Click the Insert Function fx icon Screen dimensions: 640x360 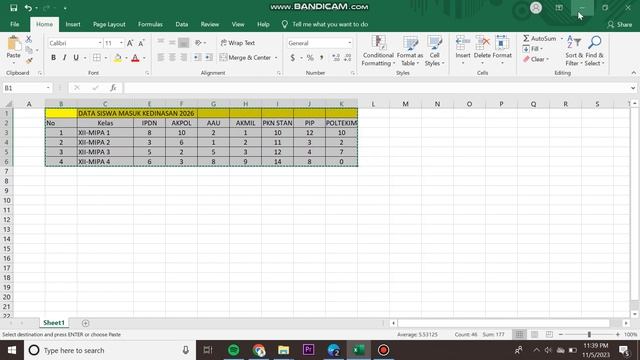[113, 88]
